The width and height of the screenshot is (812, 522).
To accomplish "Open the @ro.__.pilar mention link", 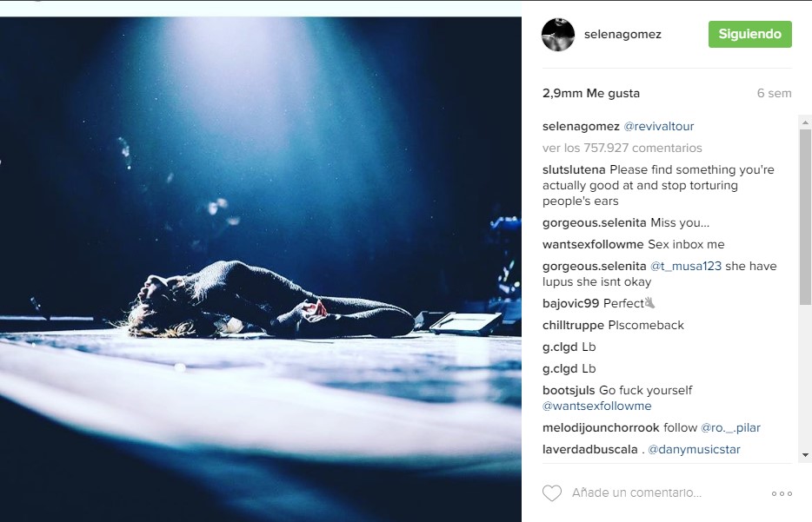I will point(730,428).
